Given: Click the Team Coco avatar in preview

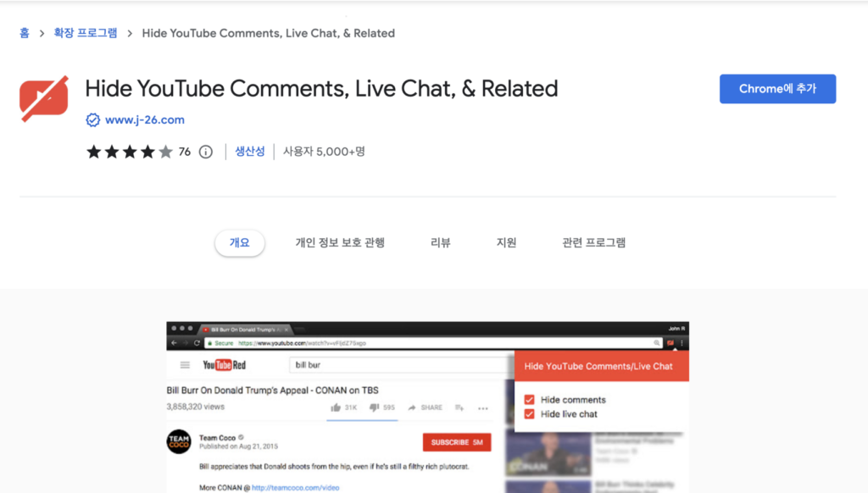Looking at the screenshot, I should (x=179, y=441).
